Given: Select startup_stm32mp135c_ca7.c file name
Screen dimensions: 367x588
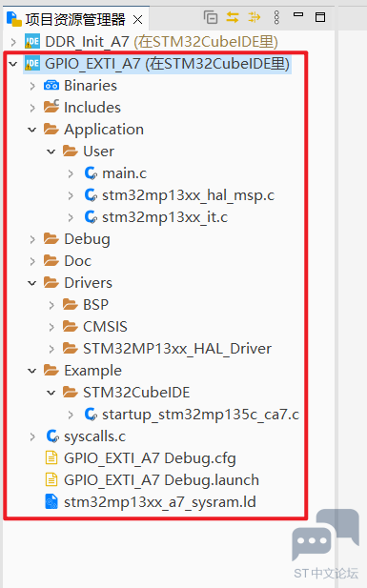Looking at the screenshot, I should click(200, 415).
